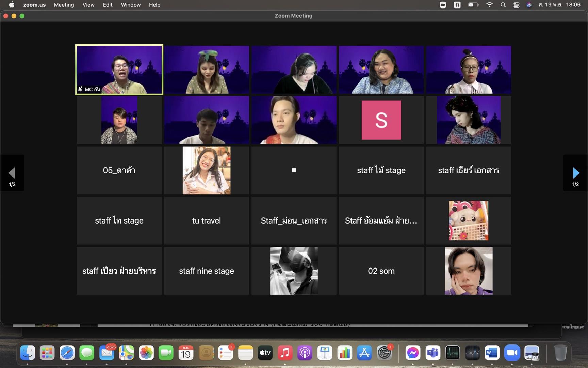Open the Apple menu

[x=12, y=5]
